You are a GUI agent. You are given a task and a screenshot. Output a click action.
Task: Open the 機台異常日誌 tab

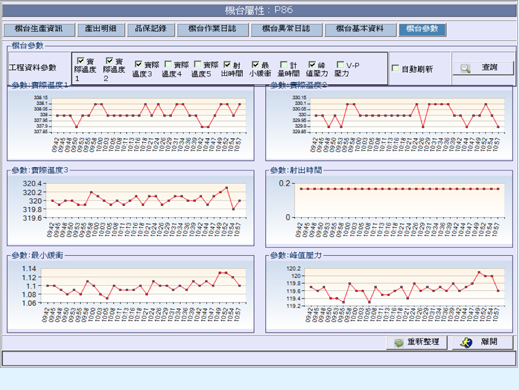(287, 30)
